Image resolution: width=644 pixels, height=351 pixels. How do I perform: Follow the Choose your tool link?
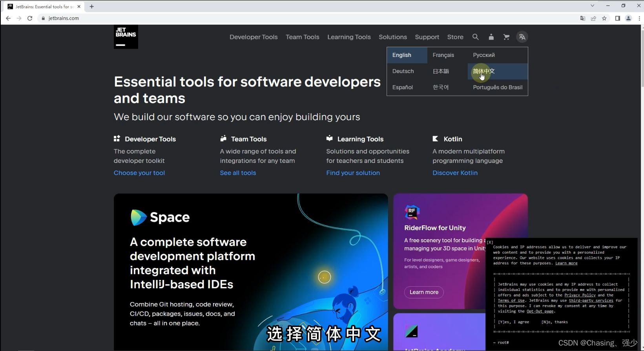click(139, 173)
